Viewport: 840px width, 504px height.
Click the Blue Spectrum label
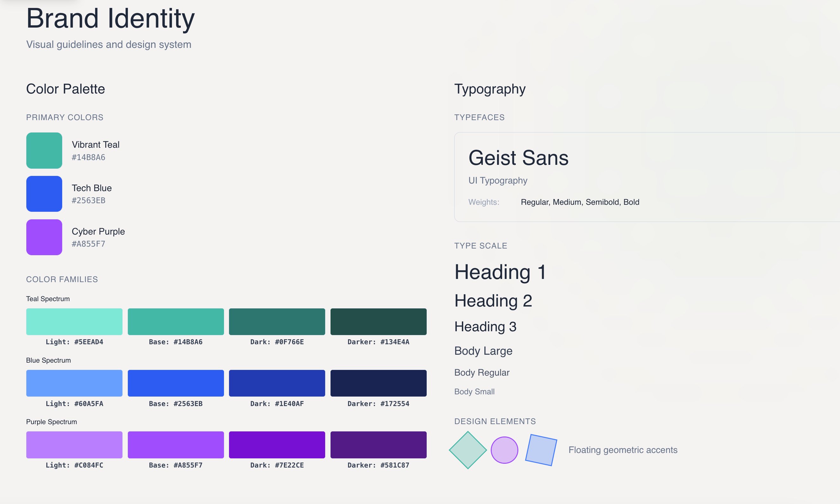pos(49,360)
